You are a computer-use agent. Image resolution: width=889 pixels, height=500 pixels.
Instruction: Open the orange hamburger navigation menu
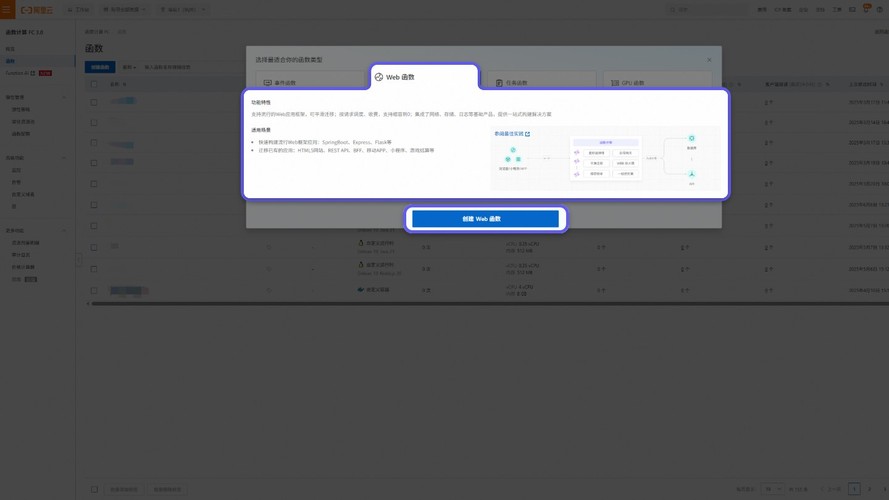point(7,9)
